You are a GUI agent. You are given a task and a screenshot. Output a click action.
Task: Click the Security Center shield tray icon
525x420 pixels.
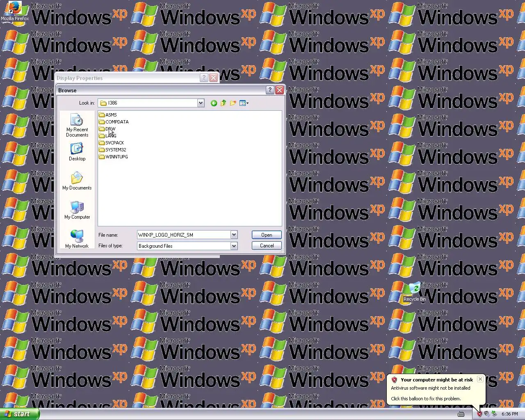pyautogui.click(x=479, y=414)
